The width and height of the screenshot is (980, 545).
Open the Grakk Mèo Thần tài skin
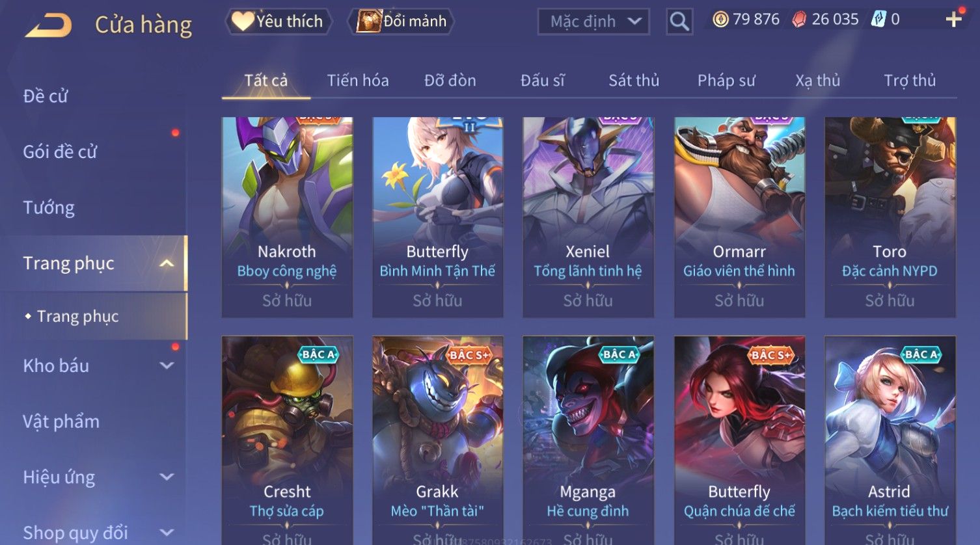click(437, 440)
